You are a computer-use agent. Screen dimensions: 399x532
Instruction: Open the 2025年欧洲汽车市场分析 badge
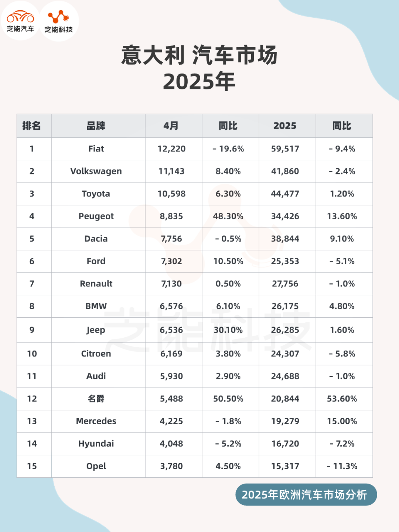[306, 494]
